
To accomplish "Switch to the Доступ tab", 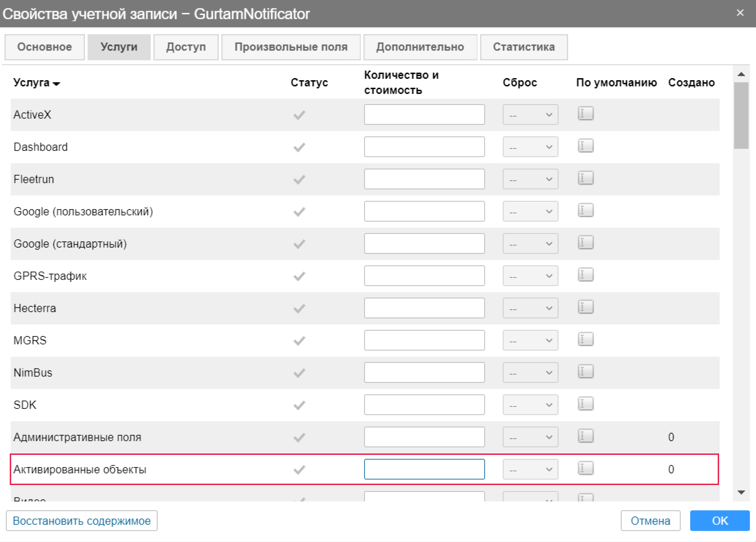I will click(186, 47).
